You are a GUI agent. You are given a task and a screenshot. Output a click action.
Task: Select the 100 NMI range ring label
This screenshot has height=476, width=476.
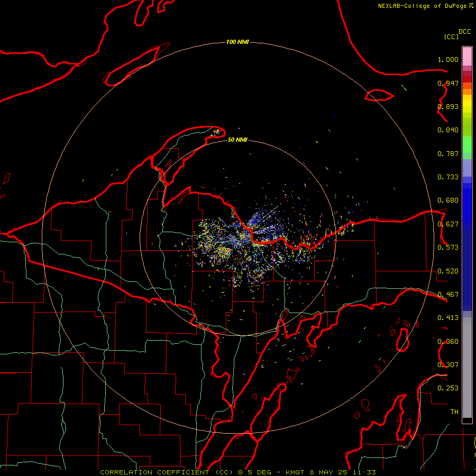pos(237,42)
